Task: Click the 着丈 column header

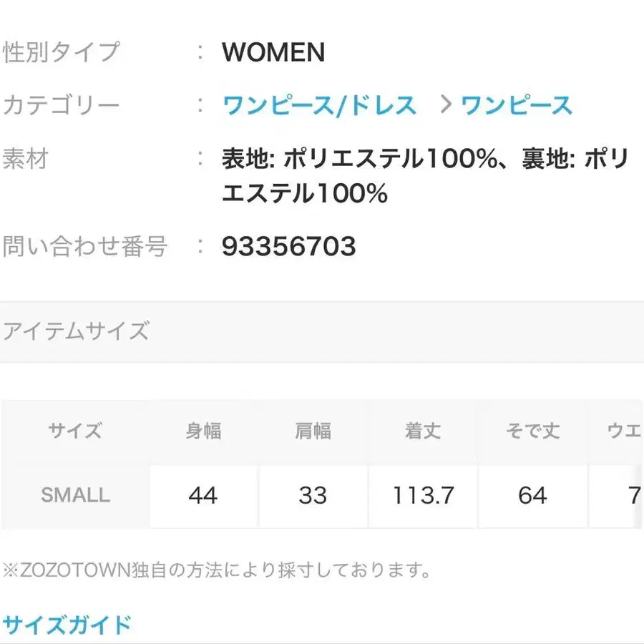Action: pyautogui.click(x=422, y=430)
